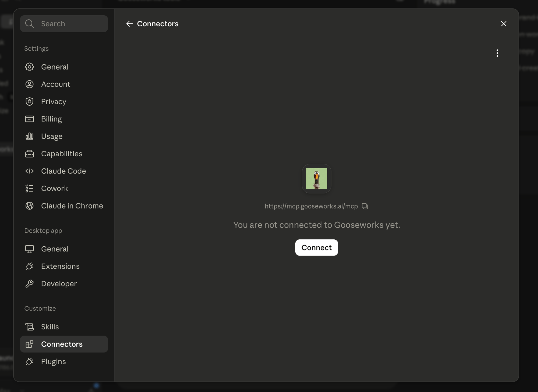Click the Claude in Chrome globe icon
This screenshot has height=392, width=538.
pyautogui.click(x=29, y=206)
